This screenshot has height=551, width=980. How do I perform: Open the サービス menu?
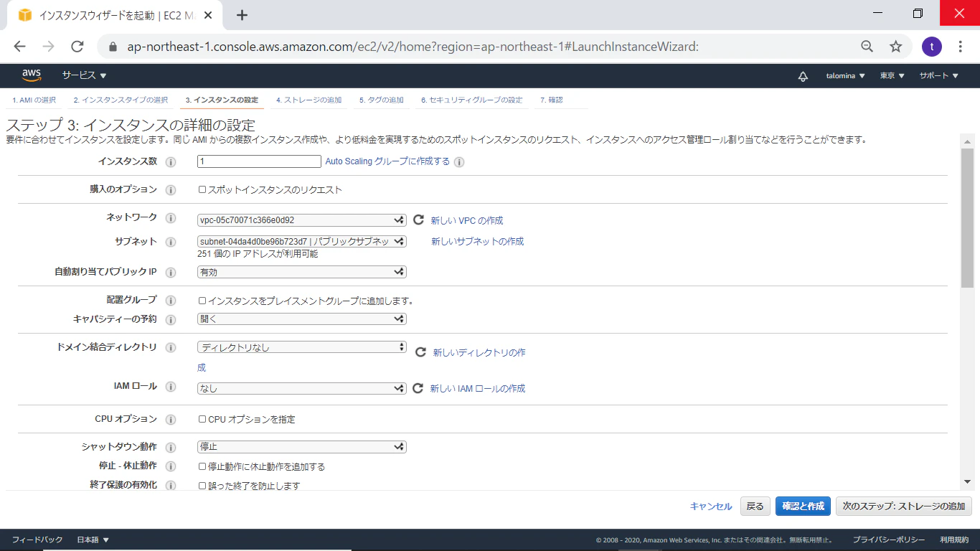click(x=84, y=75)
